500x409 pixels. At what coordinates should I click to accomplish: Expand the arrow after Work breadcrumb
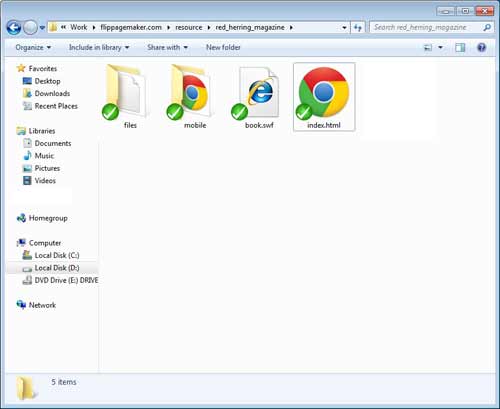(94, 28)
